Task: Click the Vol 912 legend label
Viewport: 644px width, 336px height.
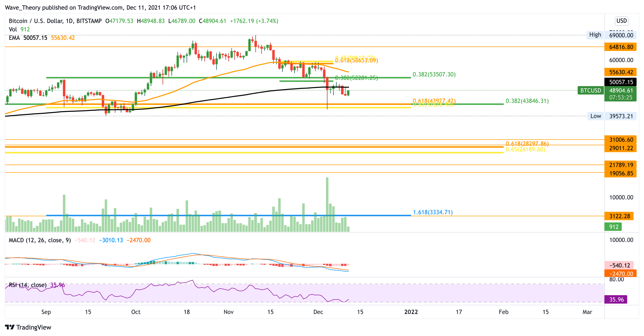Action: tap(19, 29)
